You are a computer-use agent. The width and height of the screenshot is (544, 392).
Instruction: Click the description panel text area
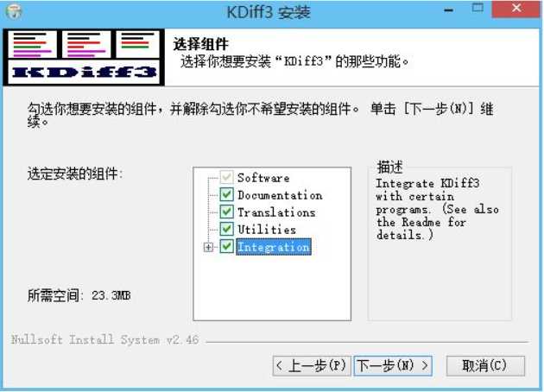440,243
